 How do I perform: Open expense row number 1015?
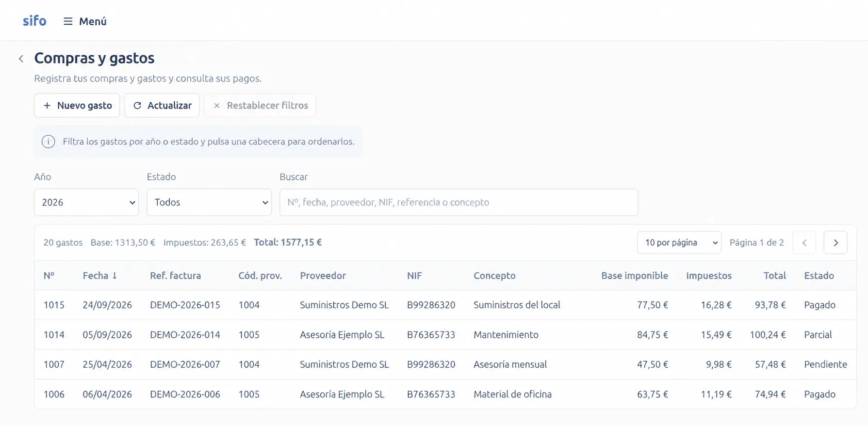click(445, 305)
